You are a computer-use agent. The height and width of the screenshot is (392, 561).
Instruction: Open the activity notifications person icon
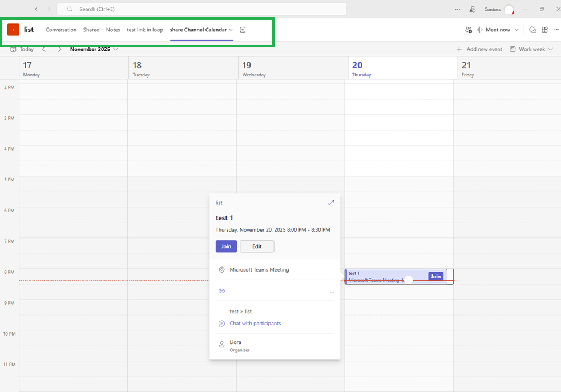click(x=473, y=9)
